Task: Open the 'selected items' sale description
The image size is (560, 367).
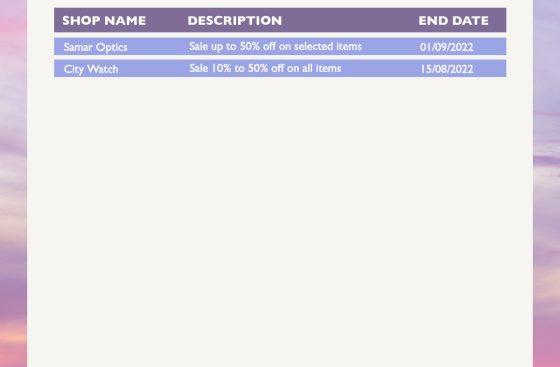Action: click(x=275, y=46)
